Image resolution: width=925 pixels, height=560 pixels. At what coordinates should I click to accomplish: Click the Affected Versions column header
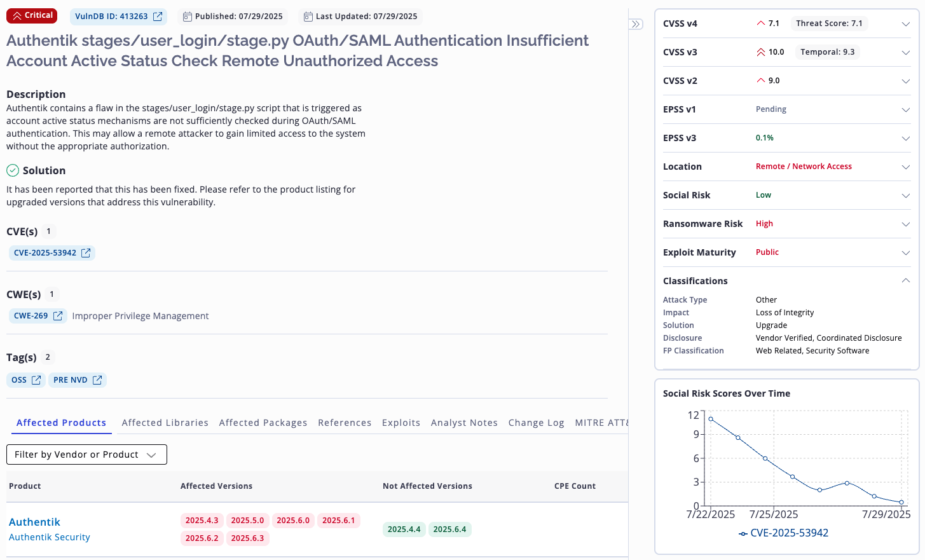click(x=216, y=486)
